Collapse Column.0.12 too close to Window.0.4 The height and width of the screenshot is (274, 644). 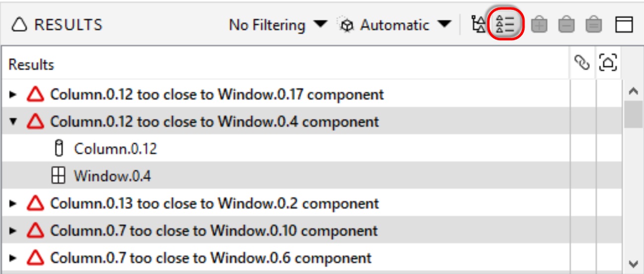13,121
